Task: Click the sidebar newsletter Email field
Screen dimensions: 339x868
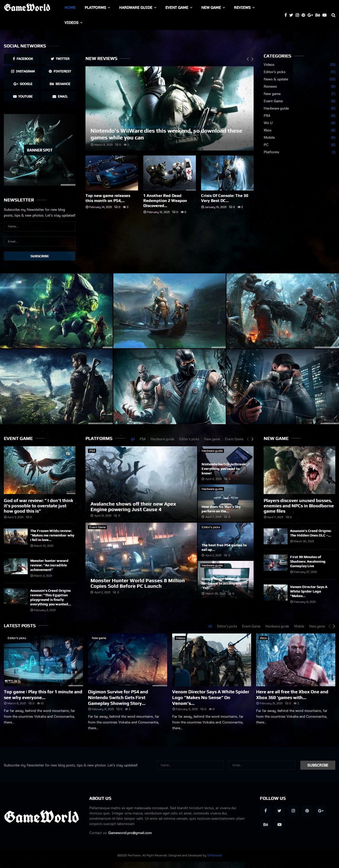Action: [40, 241]
